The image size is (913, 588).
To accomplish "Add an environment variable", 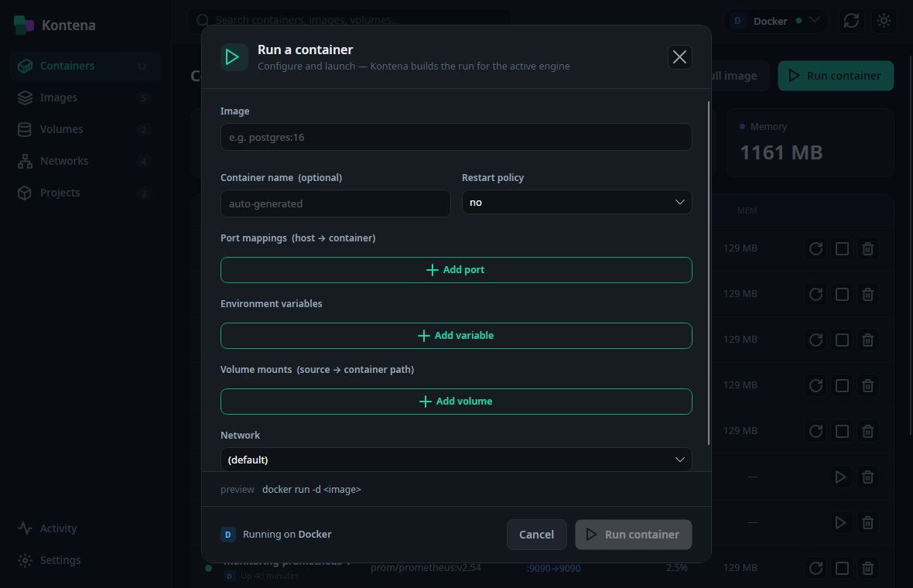I will [x=456, y=336].
